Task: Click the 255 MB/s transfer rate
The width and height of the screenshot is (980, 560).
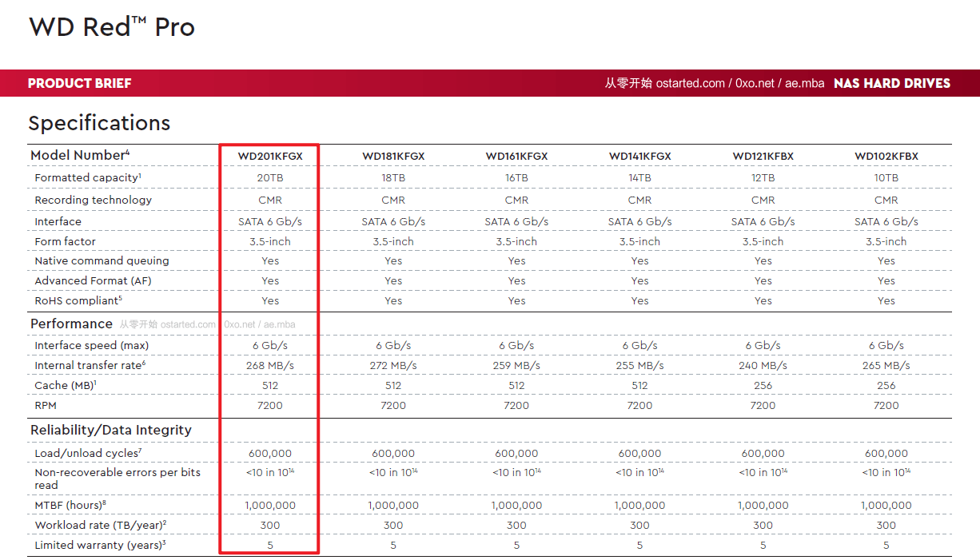Action: (x=639, y=365)
